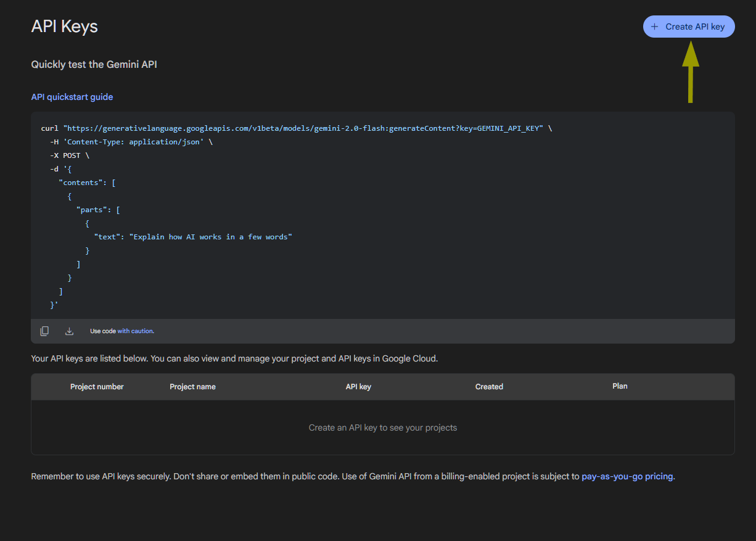Open the API quickstart guide link
Image resolution: width=756 pixels, height=541 pixels.
pos(72,97)
